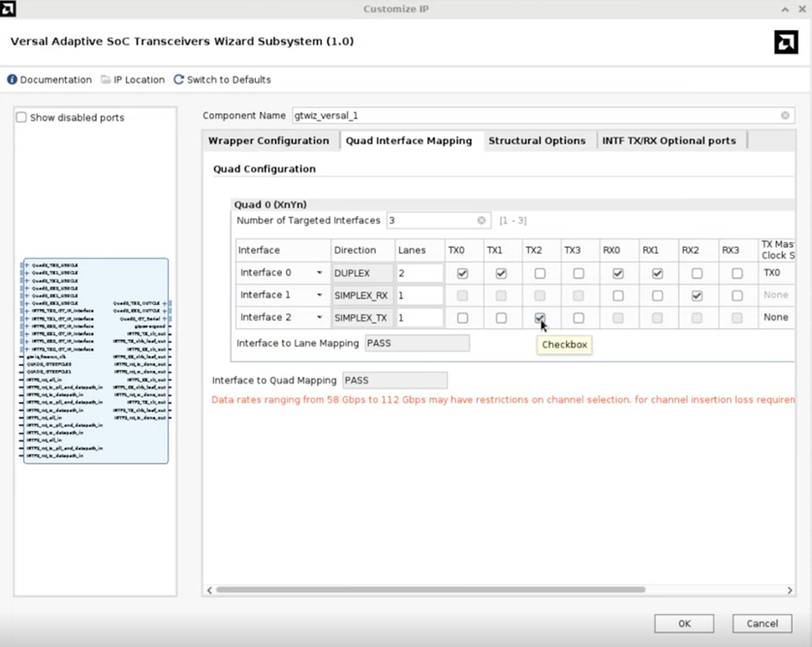
Task: Uncheck RX2 for Interface 1
Action: pos(697,295)
